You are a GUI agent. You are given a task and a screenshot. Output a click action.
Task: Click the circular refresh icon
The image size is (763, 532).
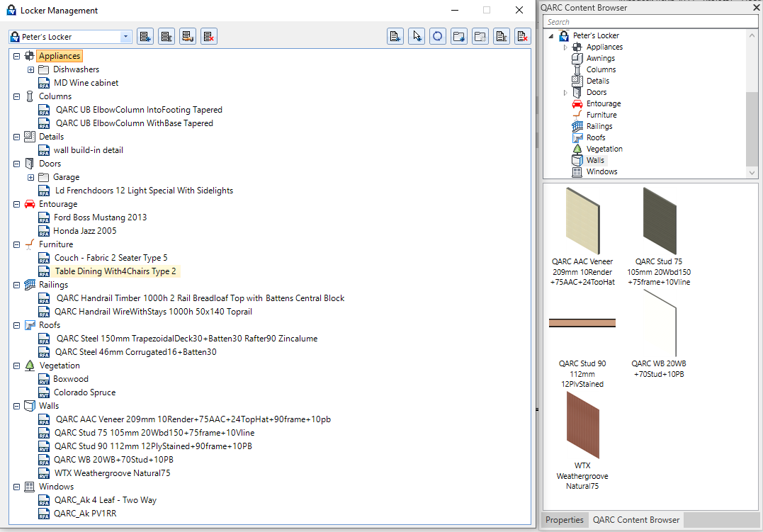pos(438,37)
